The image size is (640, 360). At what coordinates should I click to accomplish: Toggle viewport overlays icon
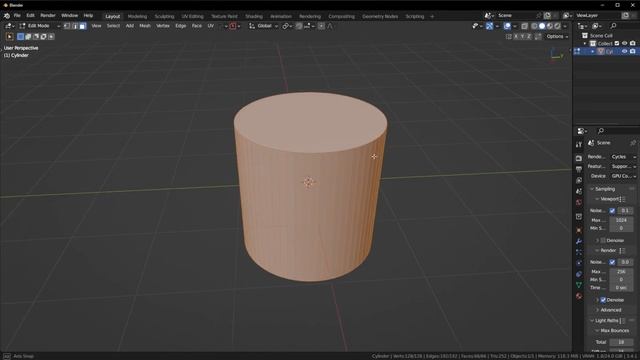point(507,26)
